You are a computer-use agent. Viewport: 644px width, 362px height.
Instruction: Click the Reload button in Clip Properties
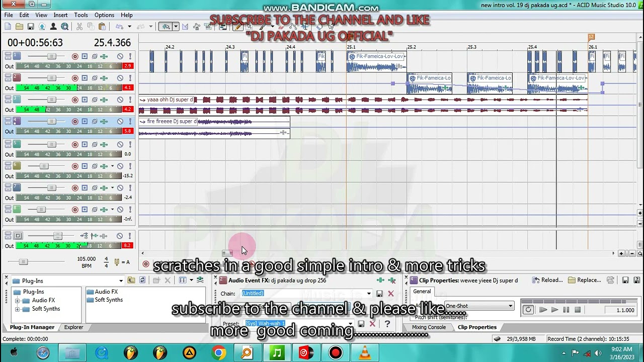tap(547, 280)
